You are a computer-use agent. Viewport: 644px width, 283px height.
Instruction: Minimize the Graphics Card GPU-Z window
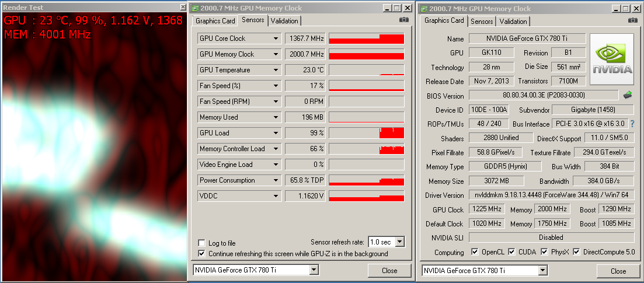pos(616,8)
